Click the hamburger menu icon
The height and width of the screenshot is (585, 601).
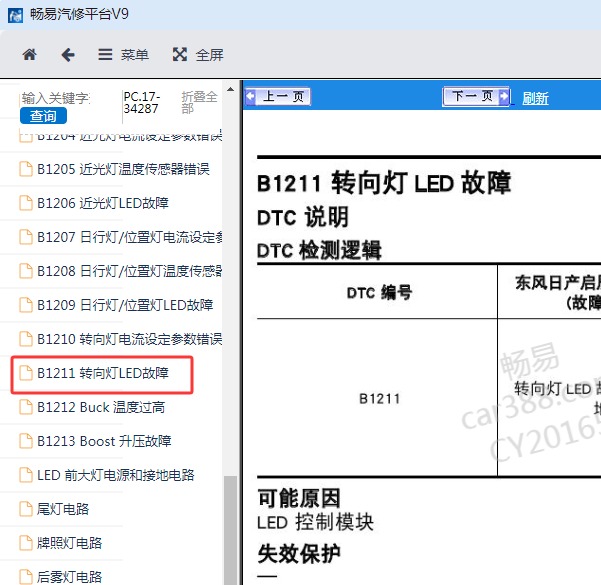click(x=105, y=55)
